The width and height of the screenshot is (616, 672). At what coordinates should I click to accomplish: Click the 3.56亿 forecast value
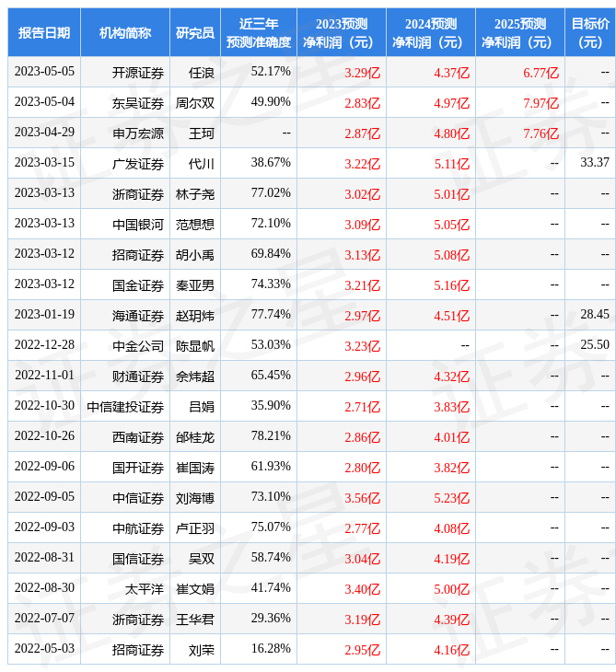click(x=362, y=498)
